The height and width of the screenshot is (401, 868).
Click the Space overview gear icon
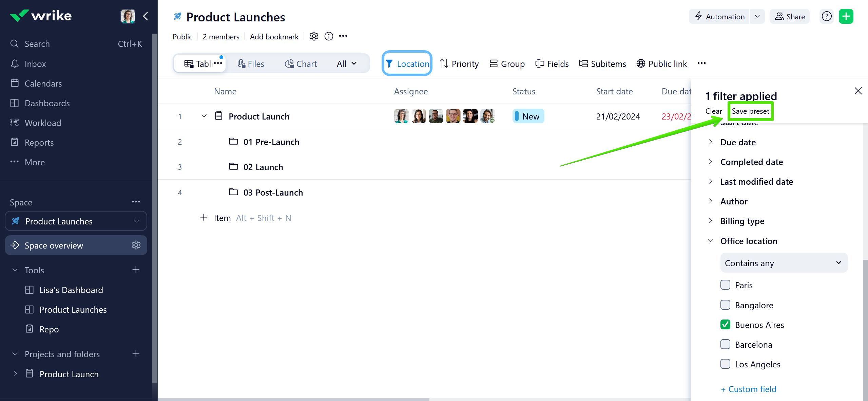coord(136,245)
